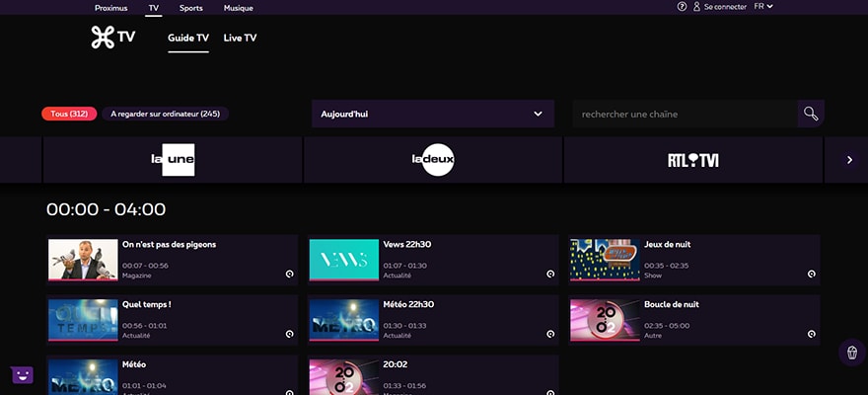868x395 pixels.
Task: Select the La Une channel logo
Action: [x=173, y=160]
